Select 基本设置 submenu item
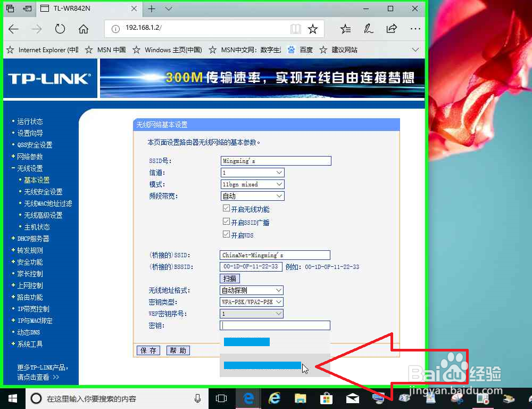Viewport: 532px width, 409px height. click(37, 180)
